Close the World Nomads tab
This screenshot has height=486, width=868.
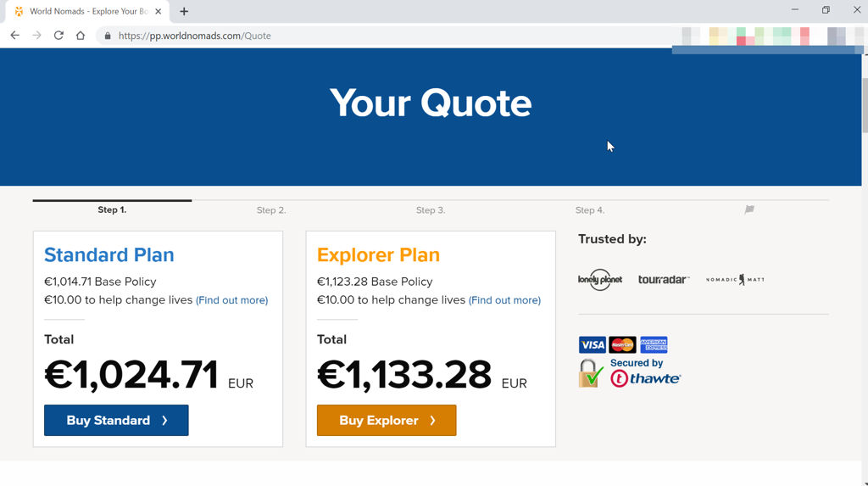(159, 11)
